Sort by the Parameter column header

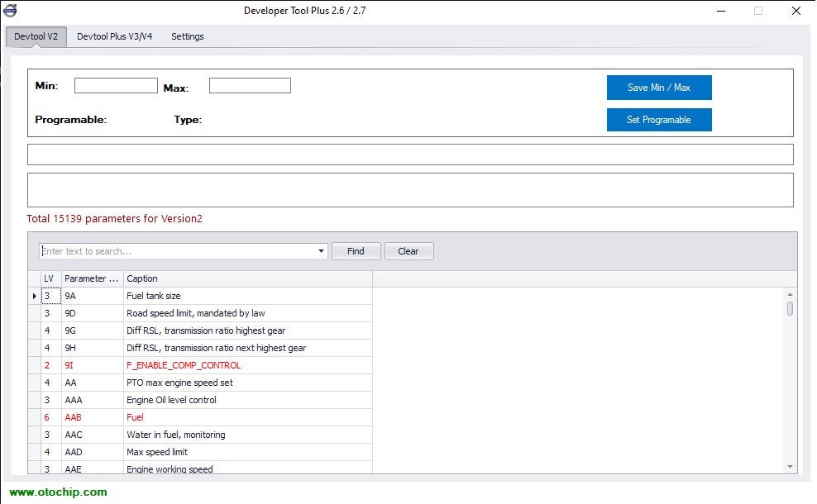point(93,278)
